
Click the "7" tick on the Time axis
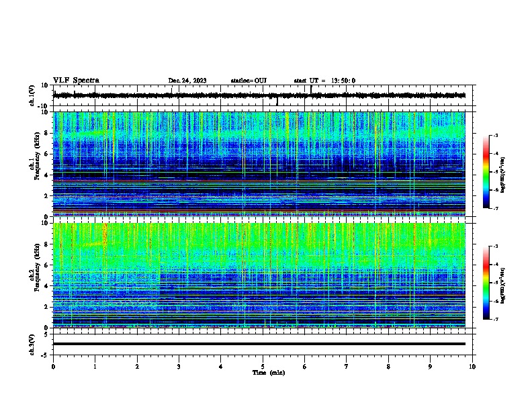347,367
